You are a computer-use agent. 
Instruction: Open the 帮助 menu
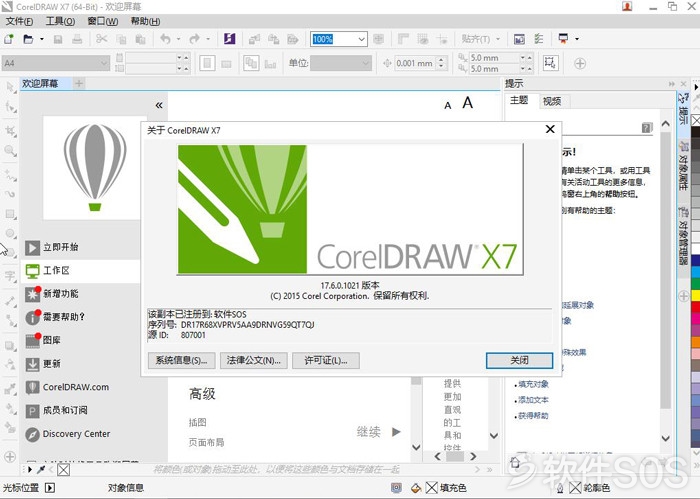coord(145,21)
